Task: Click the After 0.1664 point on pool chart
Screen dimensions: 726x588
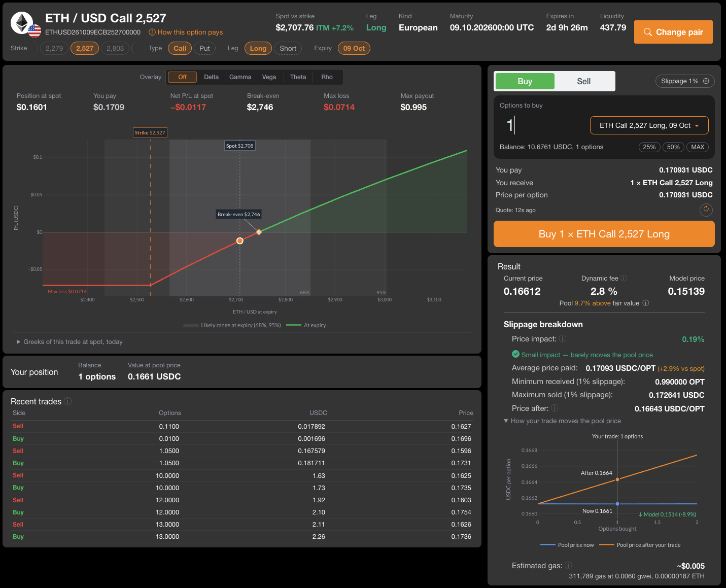Action: (x=617, y=479)
